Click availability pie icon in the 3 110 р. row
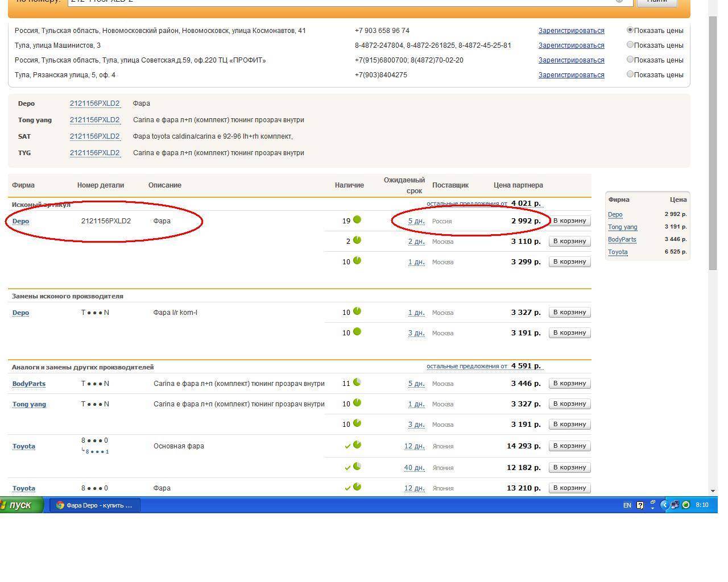 pos(357,240)
